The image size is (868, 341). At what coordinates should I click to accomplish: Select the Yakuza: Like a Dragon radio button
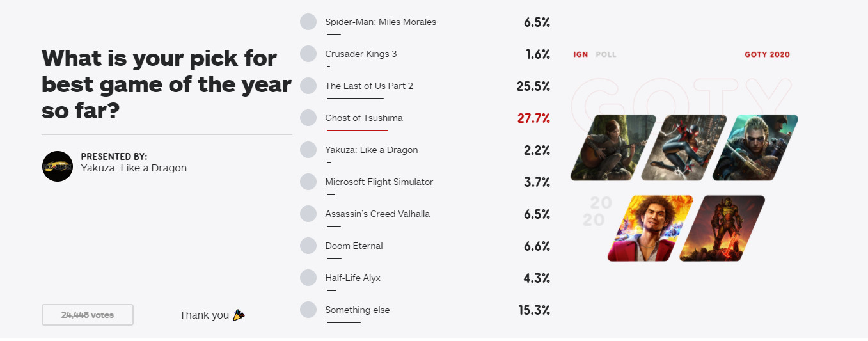click(x=308, y=150)
